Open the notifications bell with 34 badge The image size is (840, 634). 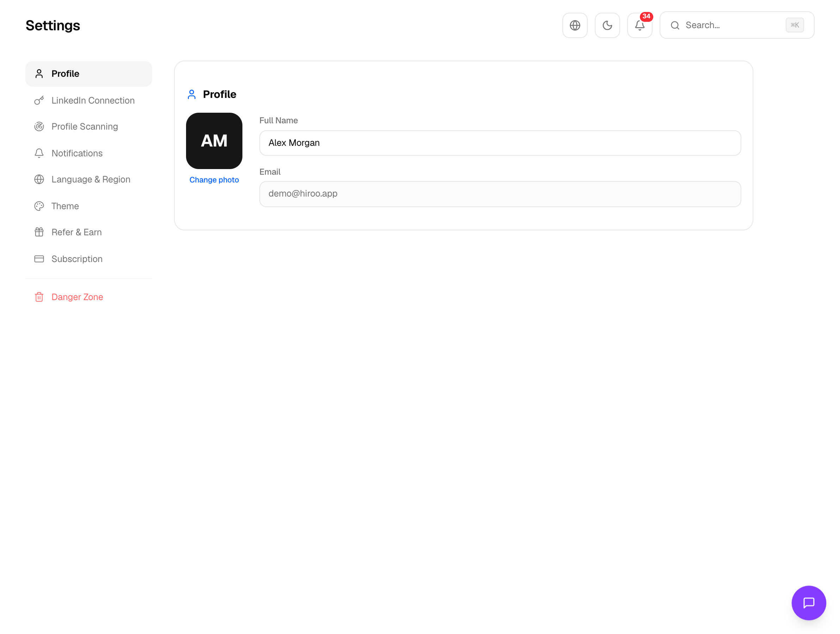click(x=640, y=25)
